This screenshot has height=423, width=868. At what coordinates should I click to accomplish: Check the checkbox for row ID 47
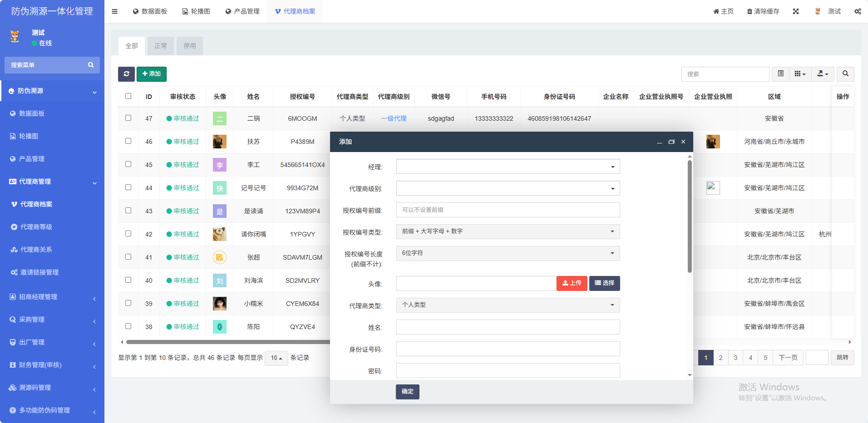[128, 118]
